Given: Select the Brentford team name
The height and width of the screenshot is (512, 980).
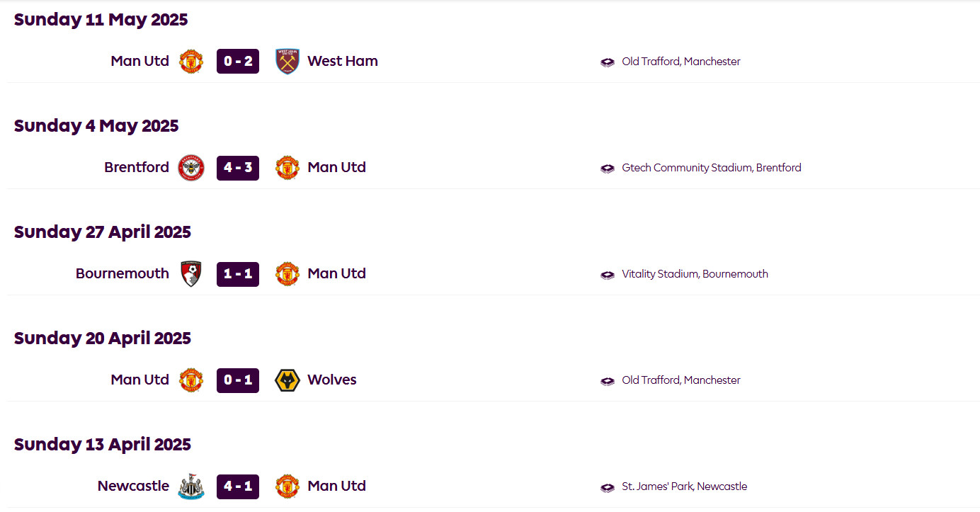Looking at the screenshot, I should pyautogui.click(x=137, y=168).
